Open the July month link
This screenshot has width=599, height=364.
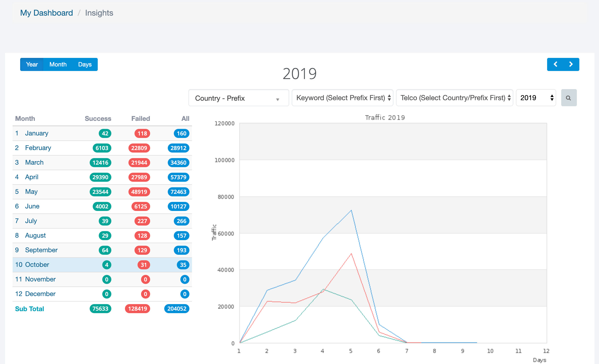[31, 221]
